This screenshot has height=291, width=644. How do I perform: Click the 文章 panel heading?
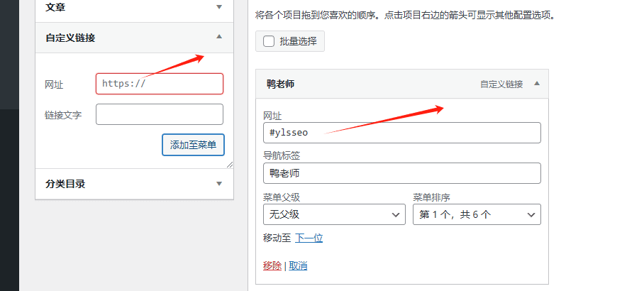coord(55,7)
